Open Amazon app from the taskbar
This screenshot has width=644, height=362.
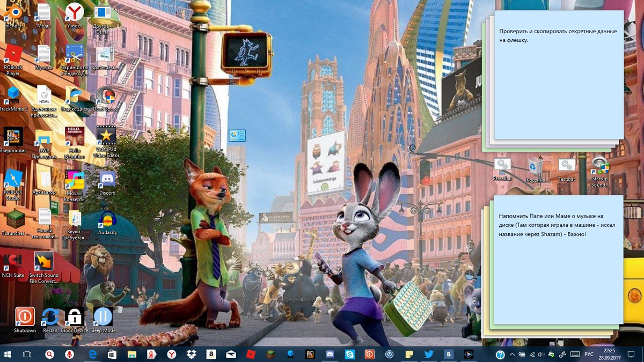click(x=211, y=354)
